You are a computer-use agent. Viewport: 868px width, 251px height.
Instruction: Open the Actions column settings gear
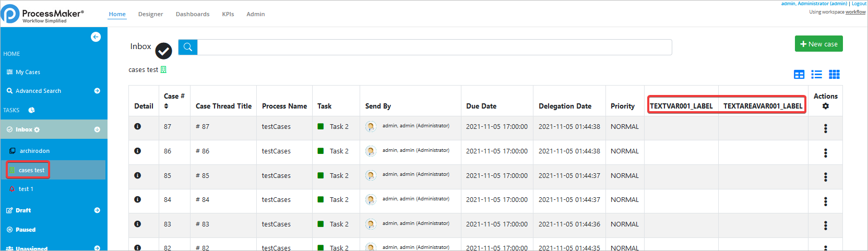click(x=825, y=106)
